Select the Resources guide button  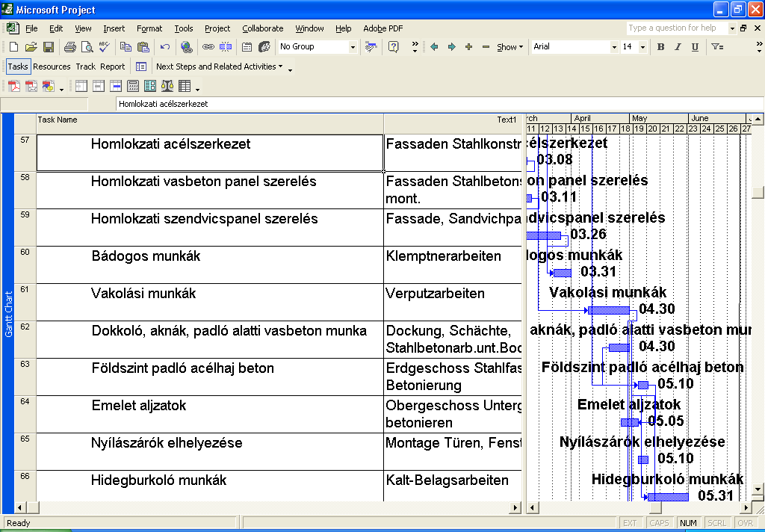tap(52, 66)
